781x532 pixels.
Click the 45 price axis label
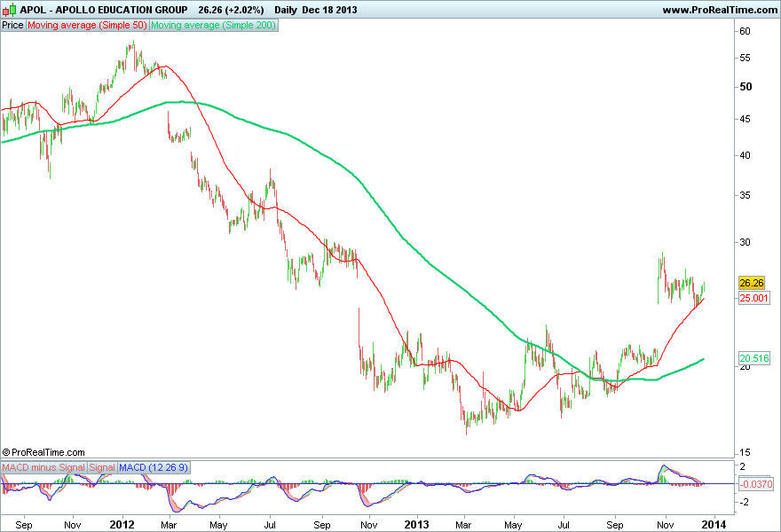[745, 120]
